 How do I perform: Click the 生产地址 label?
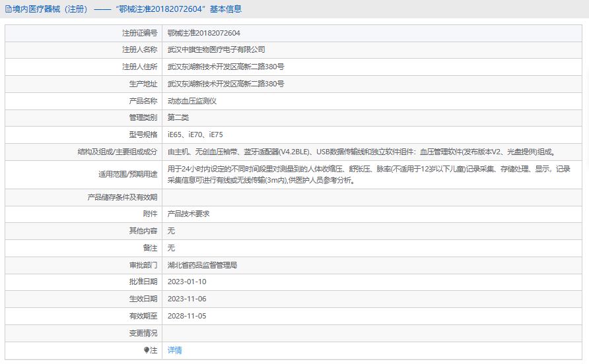click(x=143, y=84)
